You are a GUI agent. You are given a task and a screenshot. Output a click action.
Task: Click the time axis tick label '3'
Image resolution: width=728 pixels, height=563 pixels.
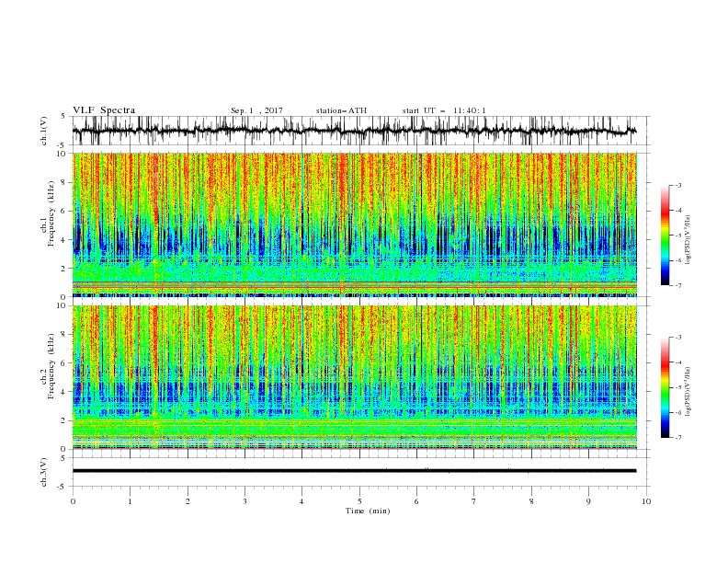click(x=245, y=501)
